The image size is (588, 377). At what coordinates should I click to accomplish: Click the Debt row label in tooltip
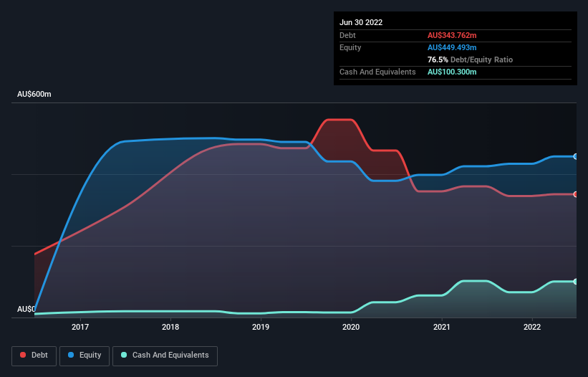[347, 35]
